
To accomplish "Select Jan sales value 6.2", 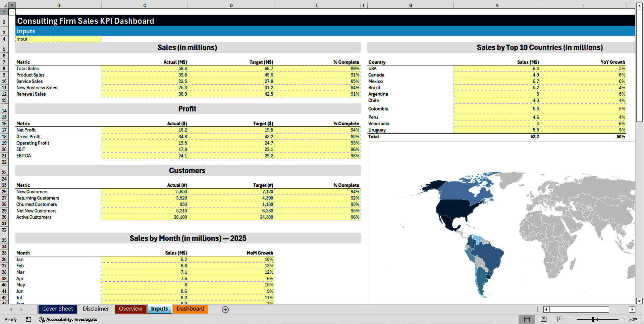I will tap(145, 260).
